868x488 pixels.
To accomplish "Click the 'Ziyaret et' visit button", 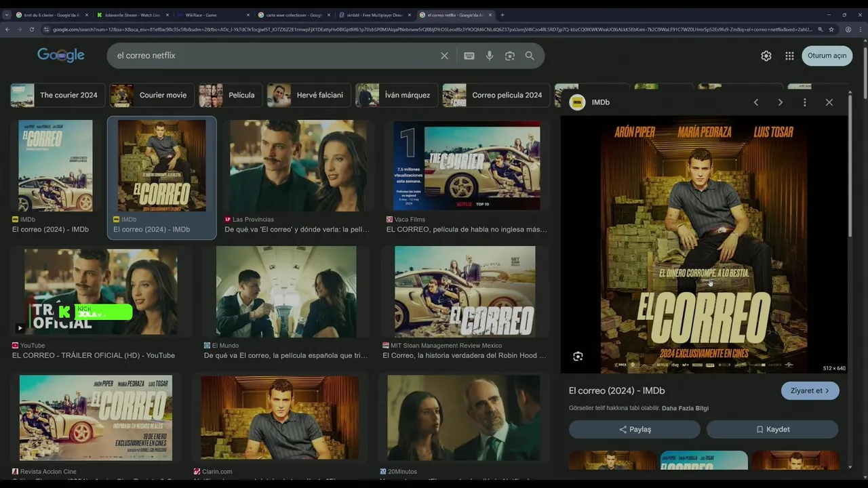I will tap(810, 390).
